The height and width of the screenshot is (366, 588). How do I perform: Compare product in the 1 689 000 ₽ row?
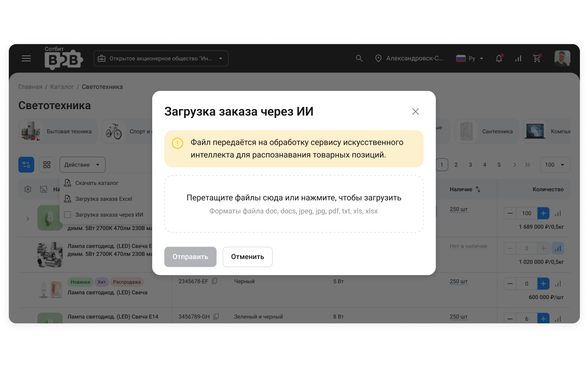pos(558,213)
